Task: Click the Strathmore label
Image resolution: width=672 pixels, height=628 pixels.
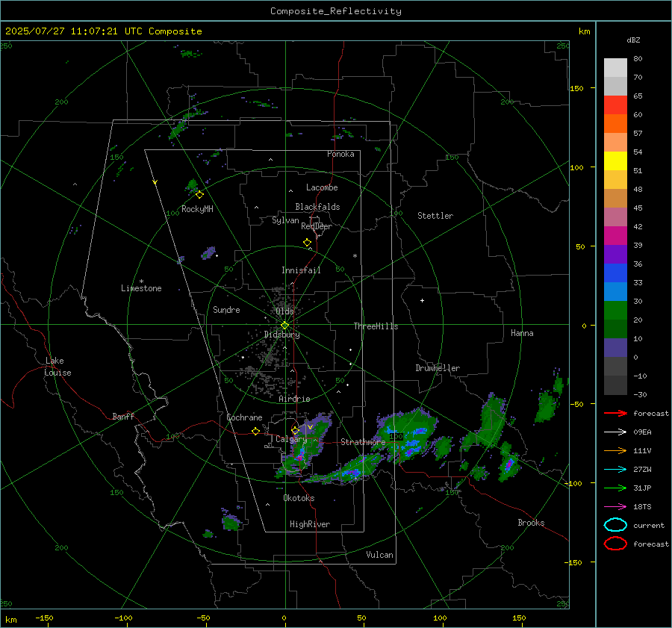Action: pyautogui.click(x=363, y=442)
